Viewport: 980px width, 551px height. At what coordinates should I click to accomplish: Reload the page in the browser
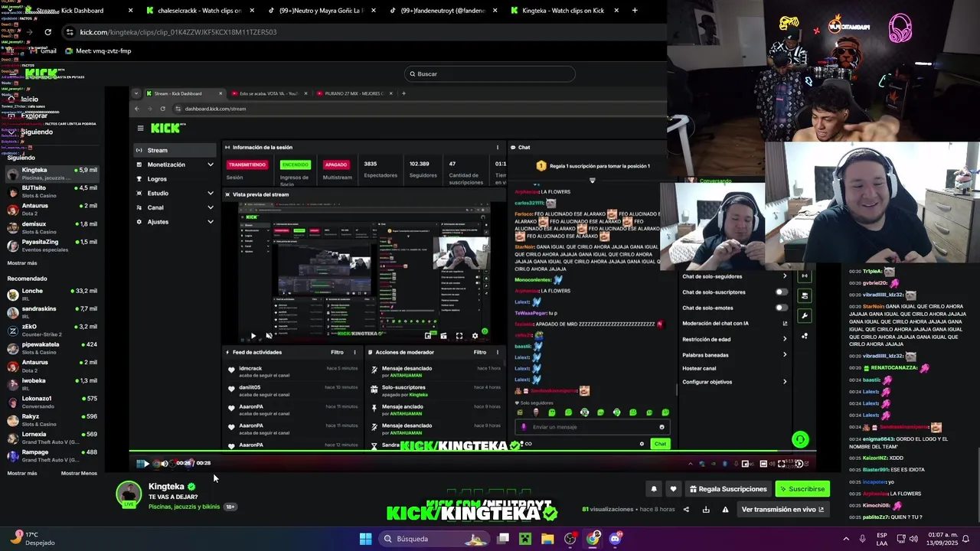47,32
